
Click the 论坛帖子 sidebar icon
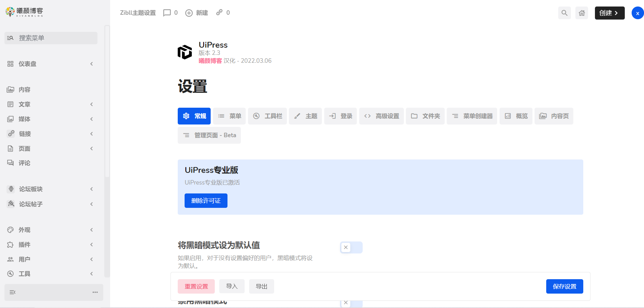point(11,204)
